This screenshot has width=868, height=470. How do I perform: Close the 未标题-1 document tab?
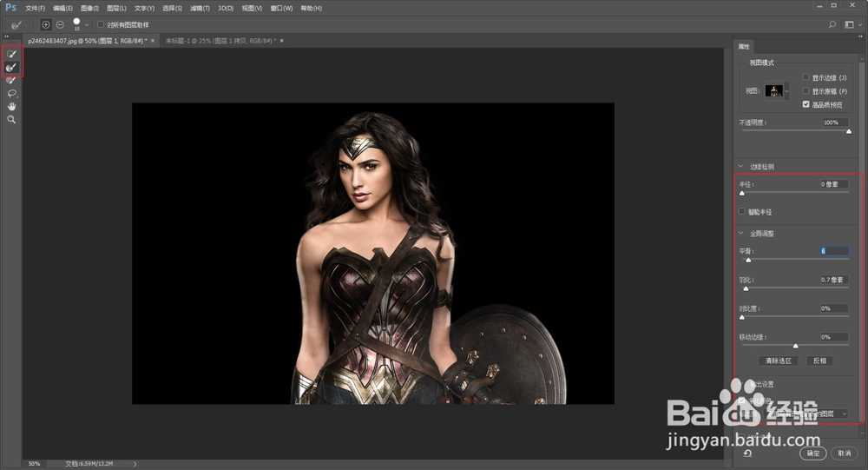pyautogui.click(x=282, y=41)
